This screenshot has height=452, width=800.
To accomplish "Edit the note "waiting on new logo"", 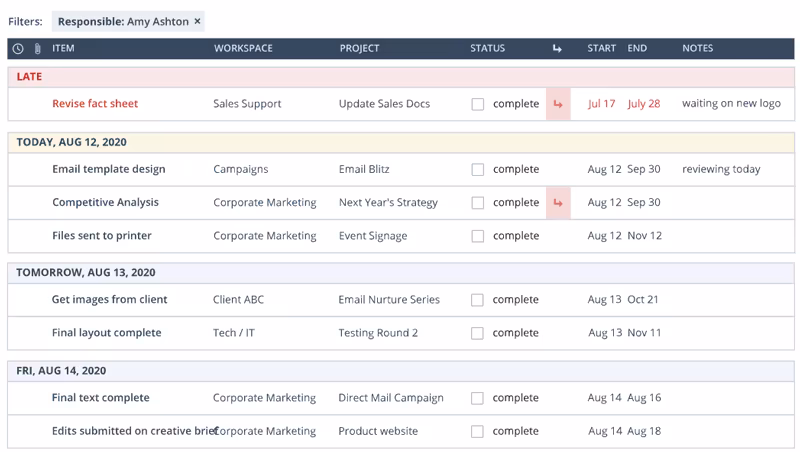I will click(x=731, y=104).
